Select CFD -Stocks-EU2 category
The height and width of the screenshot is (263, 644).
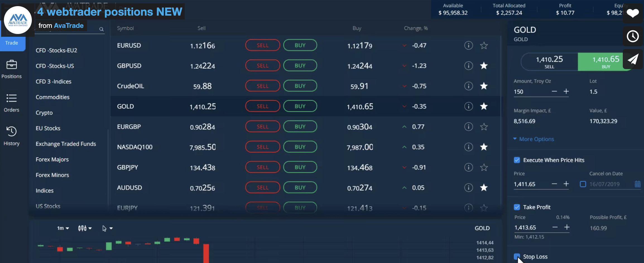click(x=56, y=50)
